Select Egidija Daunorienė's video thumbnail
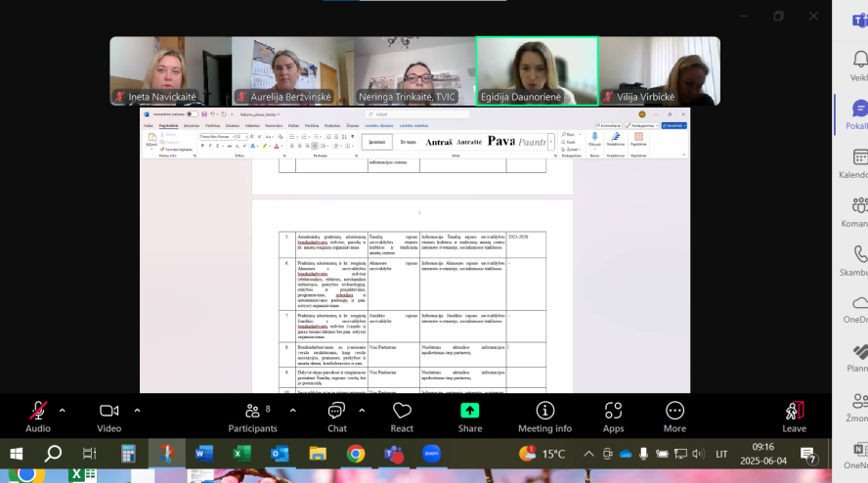The height and width of the screenshot is (483, 868). 537,71
